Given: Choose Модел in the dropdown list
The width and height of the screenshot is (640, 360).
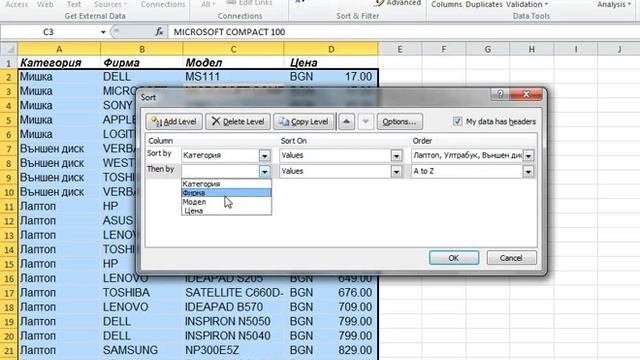Looking at the screenshot, I should coord(226,202).
